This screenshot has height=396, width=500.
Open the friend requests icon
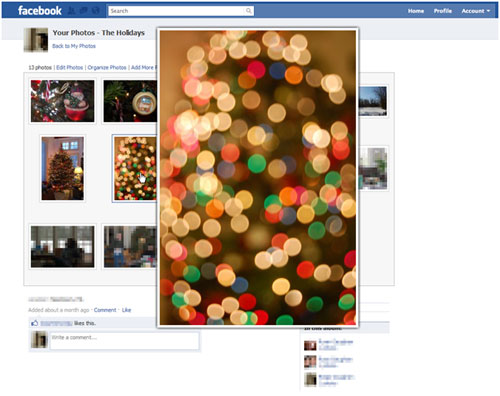[x=71, y=11]
